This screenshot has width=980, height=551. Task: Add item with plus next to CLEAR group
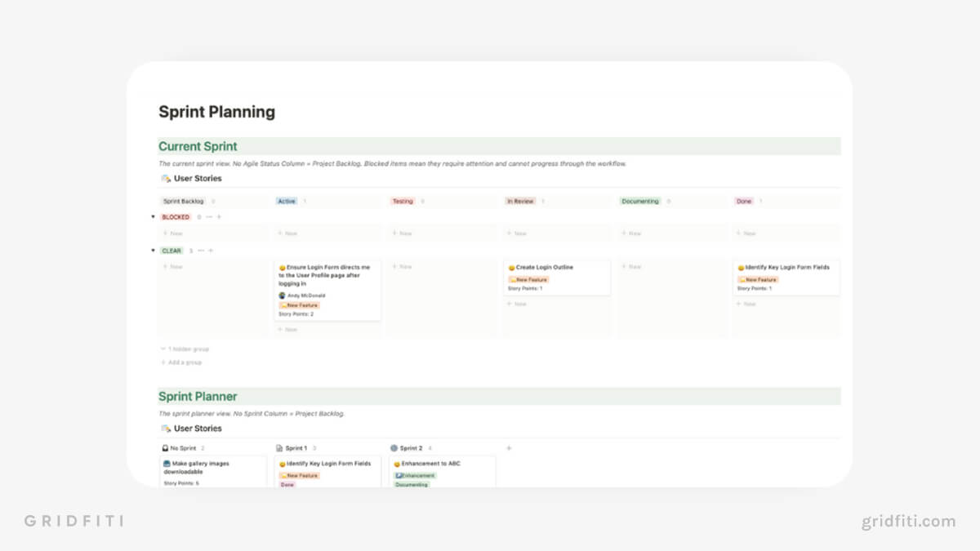point(211,251)
